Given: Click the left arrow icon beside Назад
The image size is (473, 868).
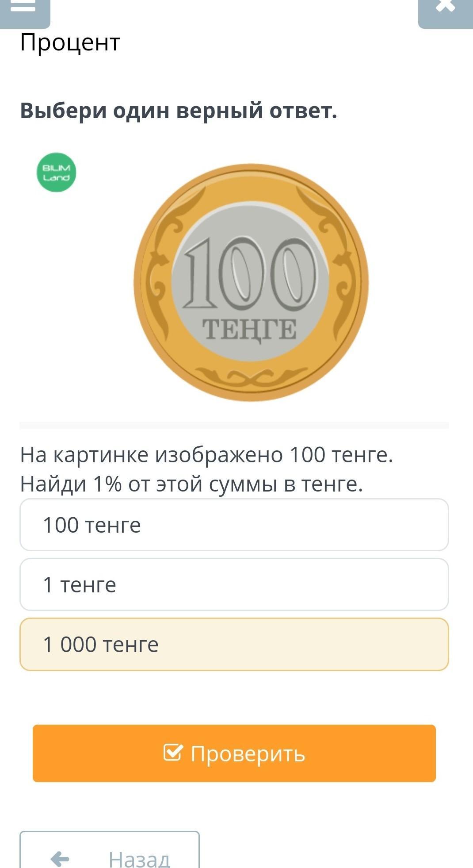Looking at the screenshot, I should point(60,859).
